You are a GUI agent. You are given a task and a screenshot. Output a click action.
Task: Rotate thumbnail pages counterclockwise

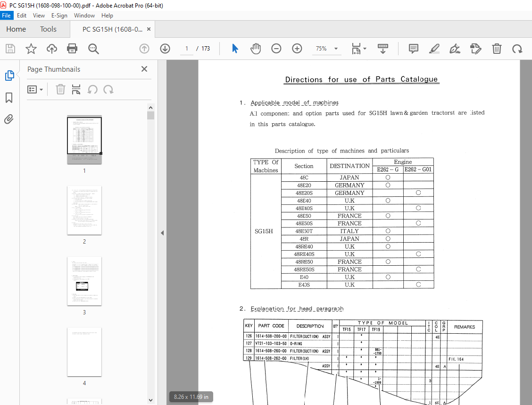(x=92, y=90)
